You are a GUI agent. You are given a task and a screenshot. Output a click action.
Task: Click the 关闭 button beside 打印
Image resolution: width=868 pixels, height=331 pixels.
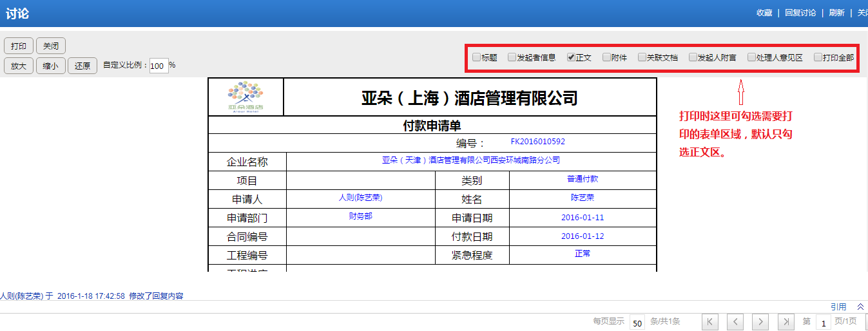point(51,46)
